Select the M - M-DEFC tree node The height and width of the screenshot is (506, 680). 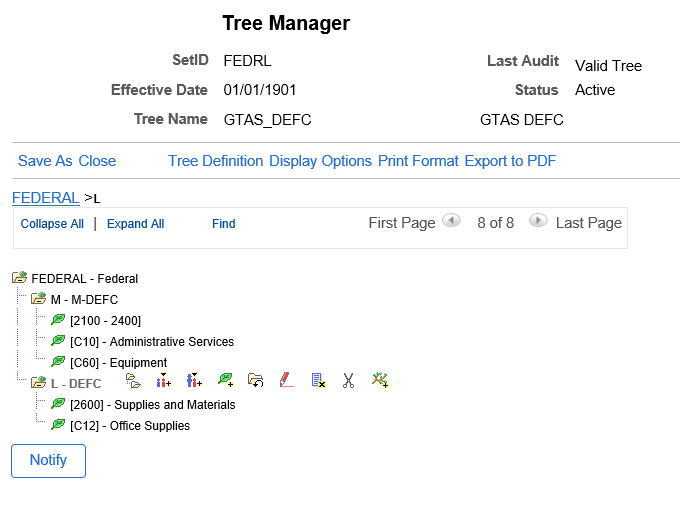click(84, 300)
